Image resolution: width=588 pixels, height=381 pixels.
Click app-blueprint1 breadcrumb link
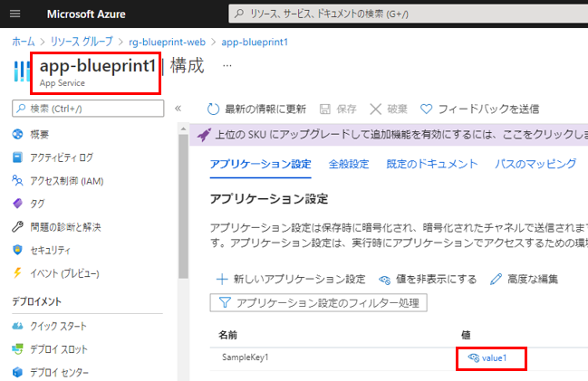(x=255, y=42)
